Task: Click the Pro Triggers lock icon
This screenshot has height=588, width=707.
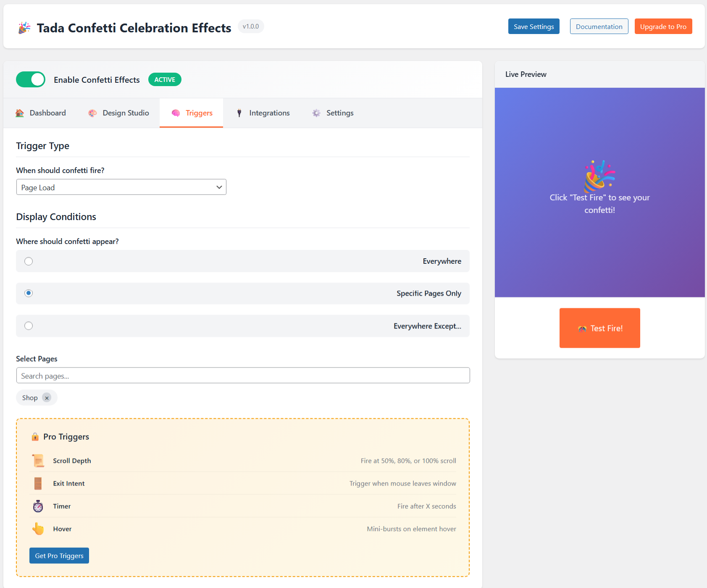Action: pos(35,437)
